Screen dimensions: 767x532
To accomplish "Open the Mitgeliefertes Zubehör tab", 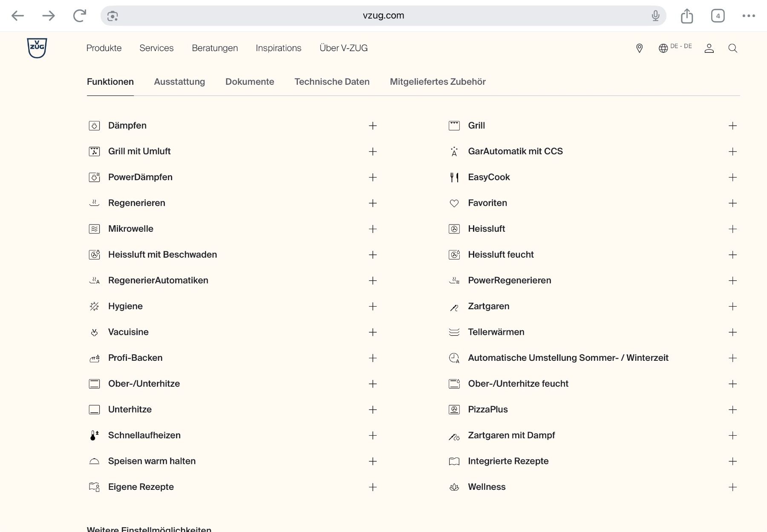I will pyautogui.click(x=438, y=82).
